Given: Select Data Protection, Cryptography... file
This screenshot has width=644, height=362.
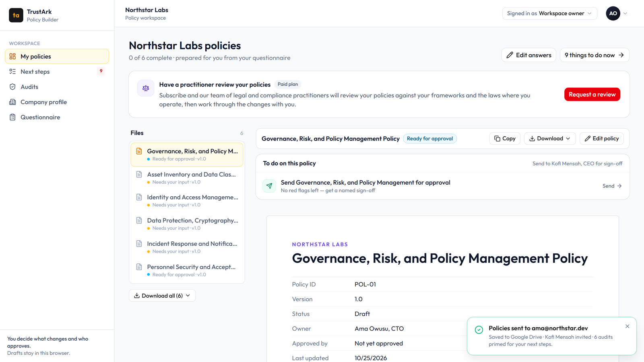Looking at the screenshot, I should pyautogui.click(x=187, y=224).
